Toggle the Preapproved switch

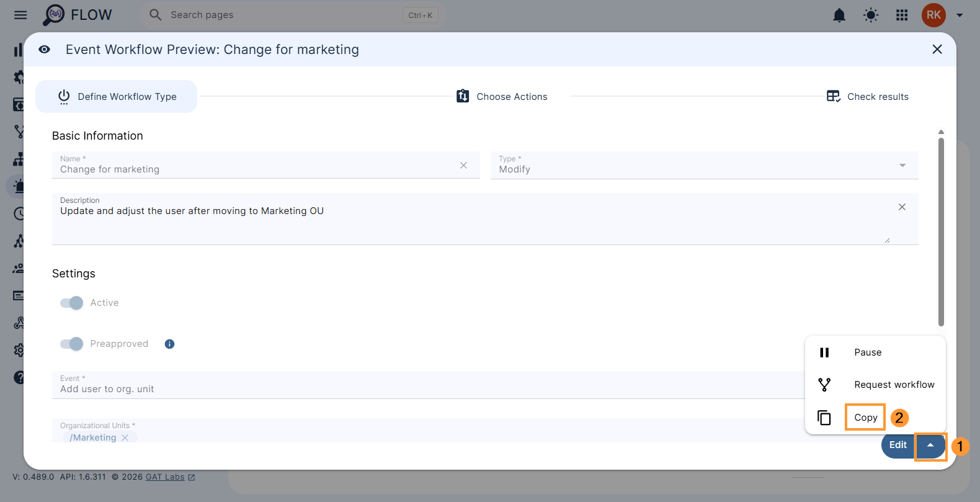(71, 344)
